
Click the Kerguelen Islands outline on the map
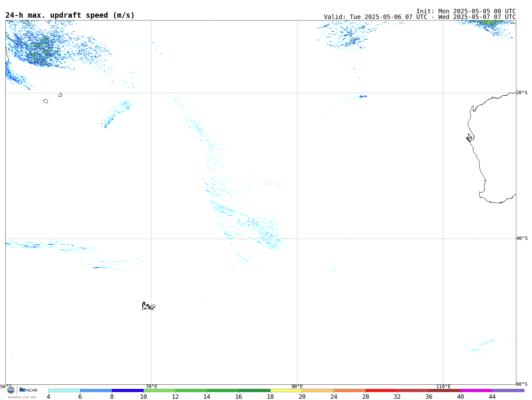pyautogui.click(x=149, y=306)
